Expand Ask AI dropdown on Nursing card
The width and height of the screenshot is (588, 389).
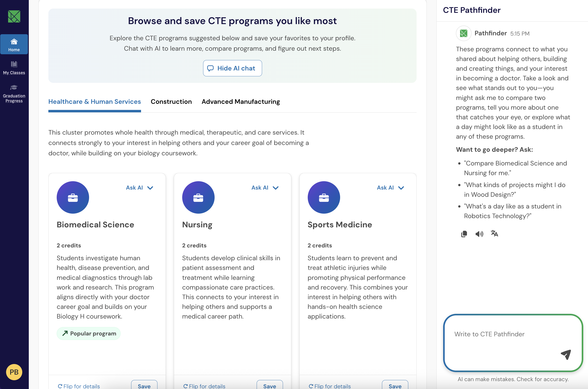tap(265, 188)
